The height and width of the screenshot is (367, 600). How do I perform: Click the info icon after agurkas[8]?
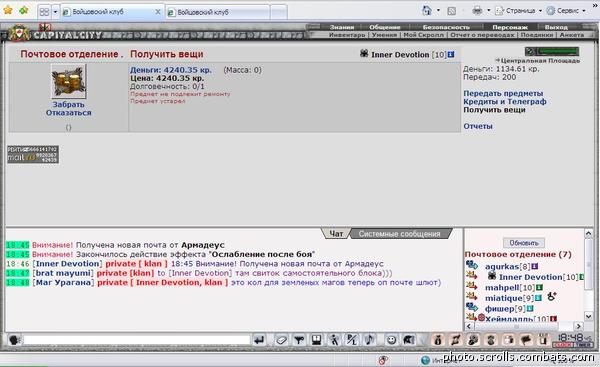[x=535, y=266]
